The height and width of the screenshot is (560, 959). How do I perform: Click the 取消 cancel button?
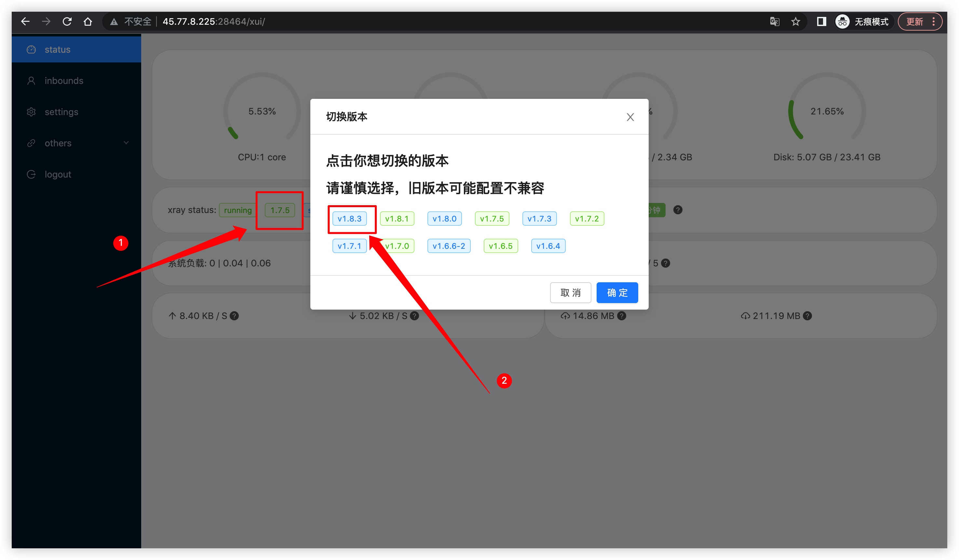(571, 293)
